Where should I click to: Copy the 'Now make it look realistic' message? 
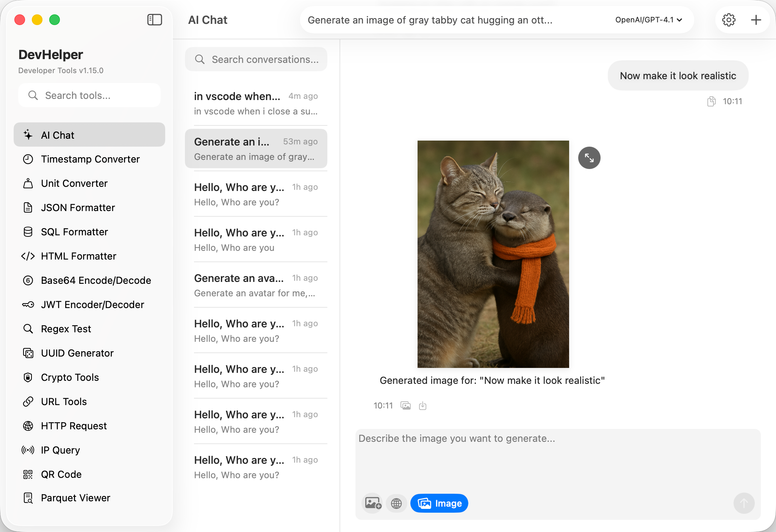(711, 101)
